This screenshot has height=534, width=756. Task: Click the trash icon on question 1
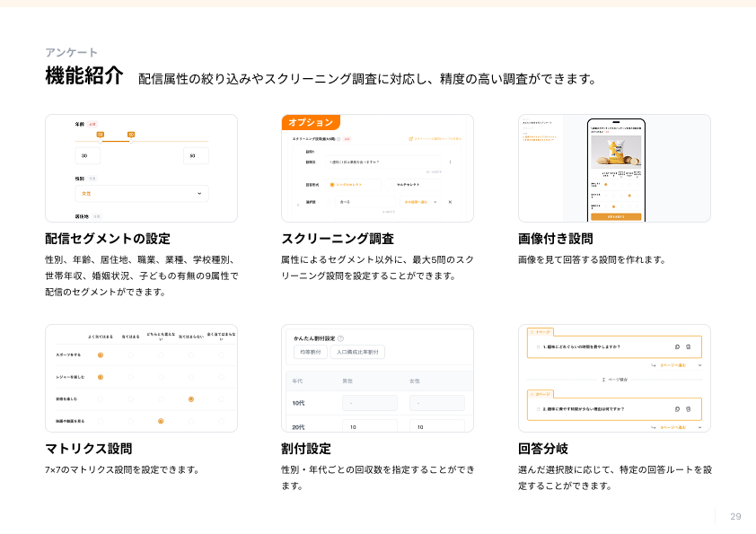tap(689, 346)
